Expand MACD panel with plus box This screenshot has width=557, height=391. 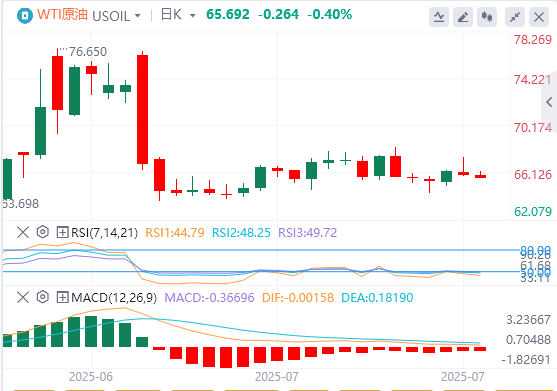(x=63, y=297)
